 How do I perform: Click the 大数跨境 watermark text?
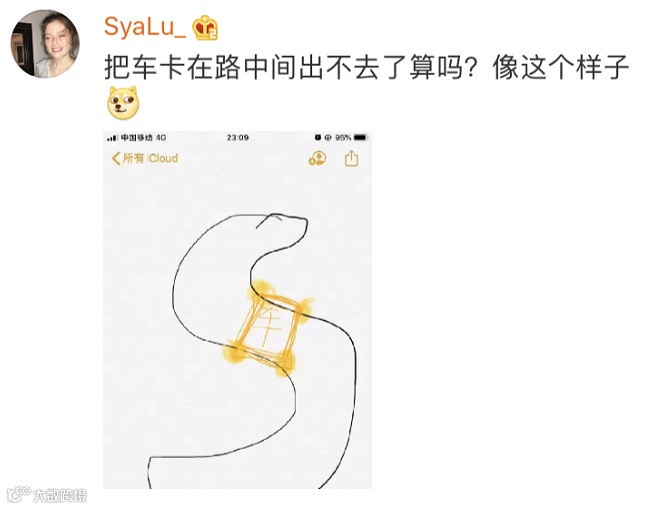click(60, 496)
